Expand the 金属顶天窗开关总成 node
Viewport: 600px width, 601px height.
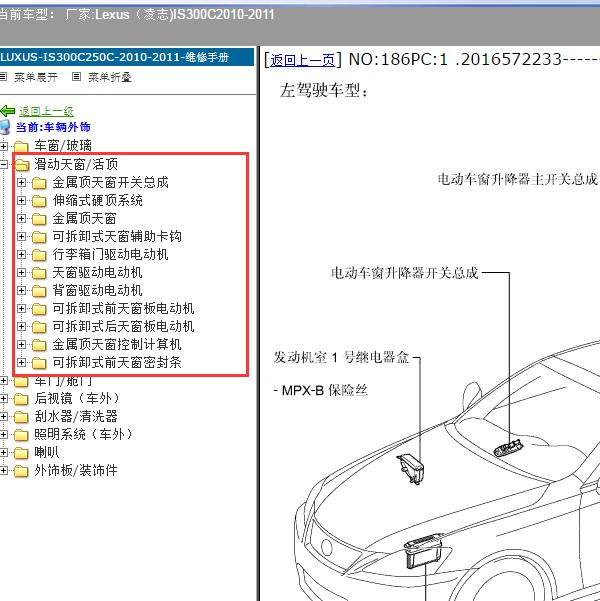[x=21, y=182]
